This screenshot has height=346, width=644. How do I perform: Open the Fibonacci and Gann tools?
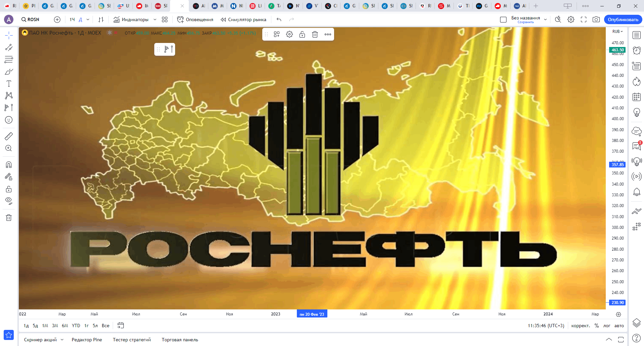[9, 59]
